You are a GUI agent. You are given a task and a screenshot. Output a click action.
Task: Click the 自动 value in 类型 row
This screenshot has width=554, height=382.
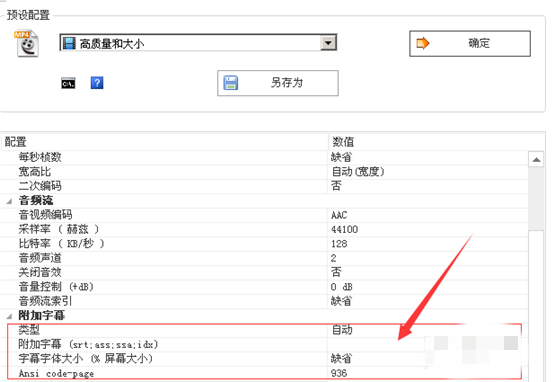[342, 330]
